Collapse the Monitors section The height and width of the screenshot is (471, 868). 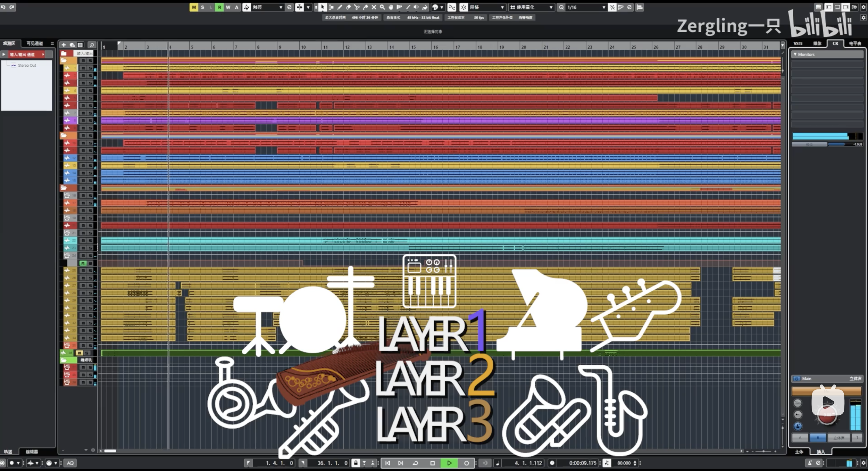coord(795,55)
